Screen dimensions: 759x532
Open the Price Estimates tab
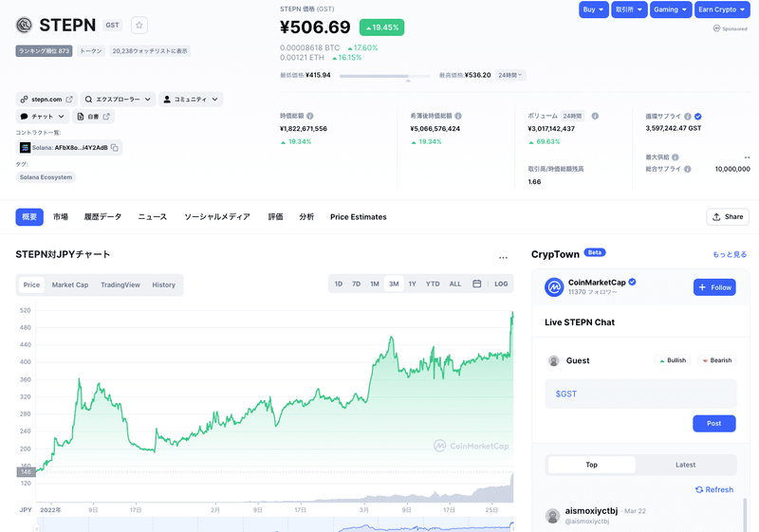coord(359,217)
